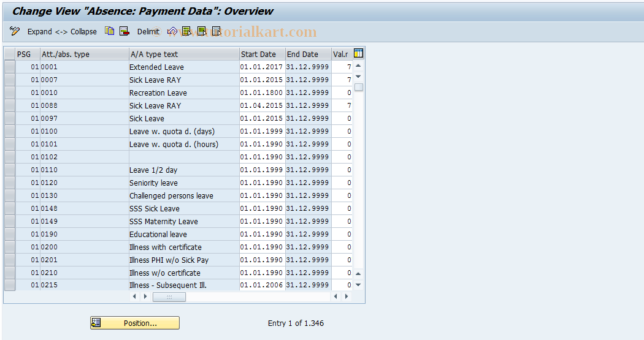
Task: Click the Val.r column header
Action: (x=342, y=54)
